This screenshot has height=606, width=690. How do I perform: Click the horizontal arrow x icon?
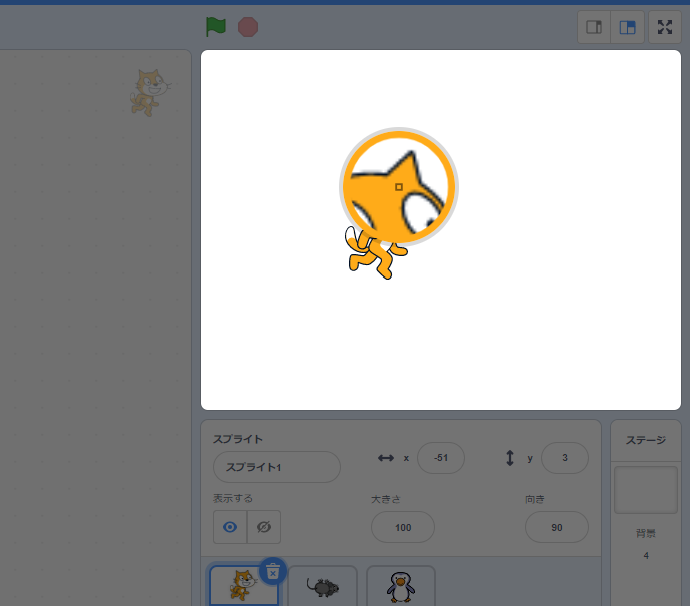[386, 458]
